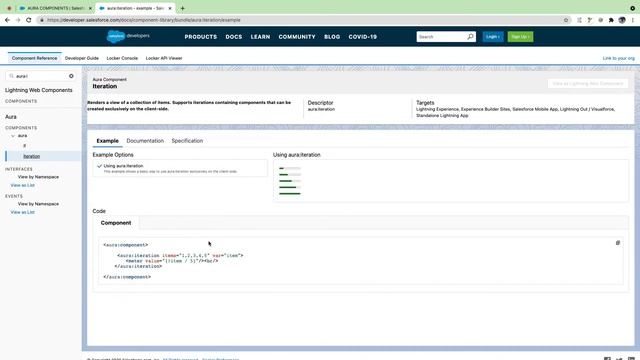Click the top, least-filled meter bar in preview
Image resolution: width=640 pixels, height=360 pixels.
point(290,168)
